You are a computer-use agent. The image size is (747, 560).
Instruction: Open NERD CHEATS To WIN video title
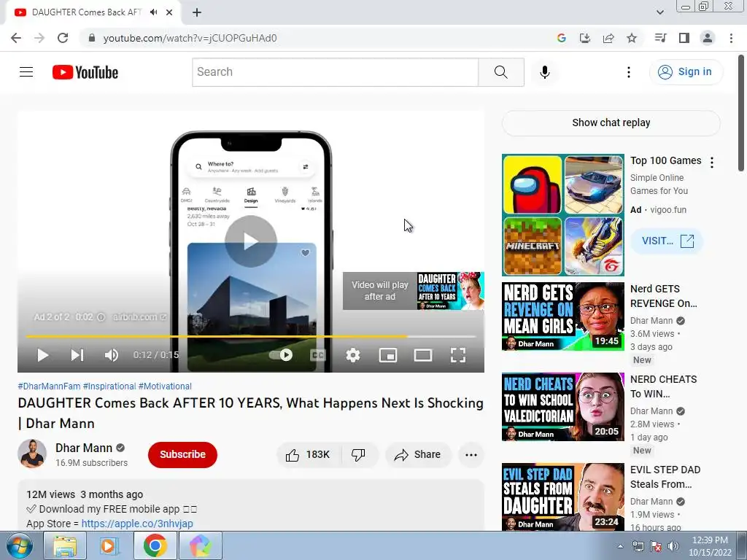(663, 386)
